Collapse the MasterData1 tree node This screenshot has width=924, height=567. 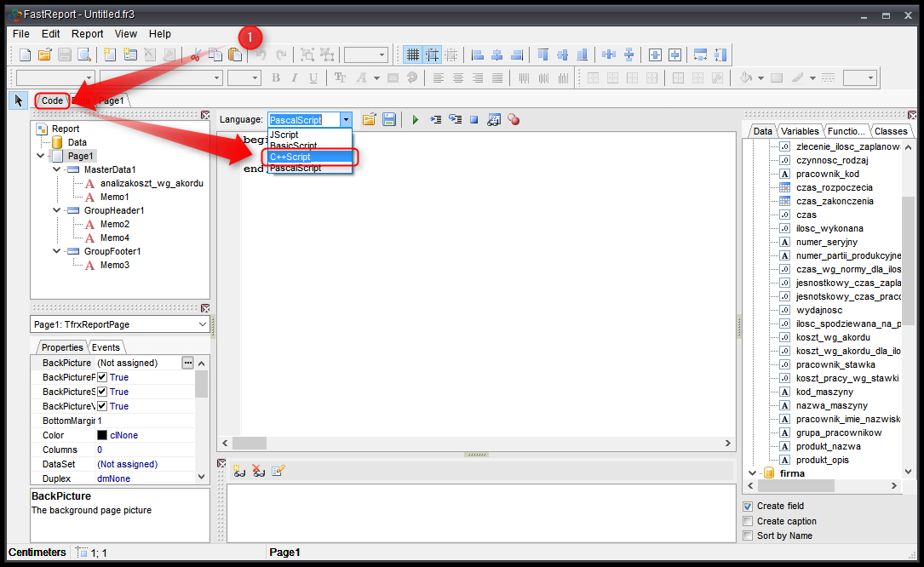(56, 169)
